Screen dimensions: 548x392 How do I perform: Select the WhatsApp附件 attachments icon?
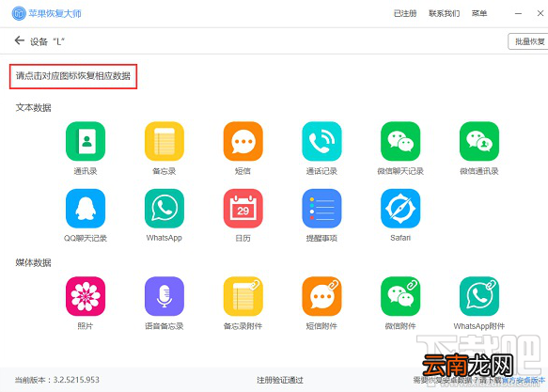479,296
